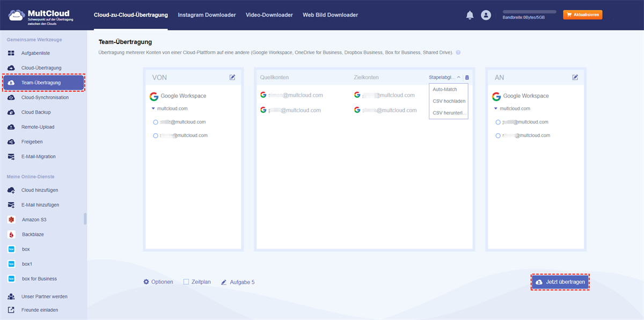Open Amazon S3 cloud service
Screen dimensions: 644x320
pos(34,220)
